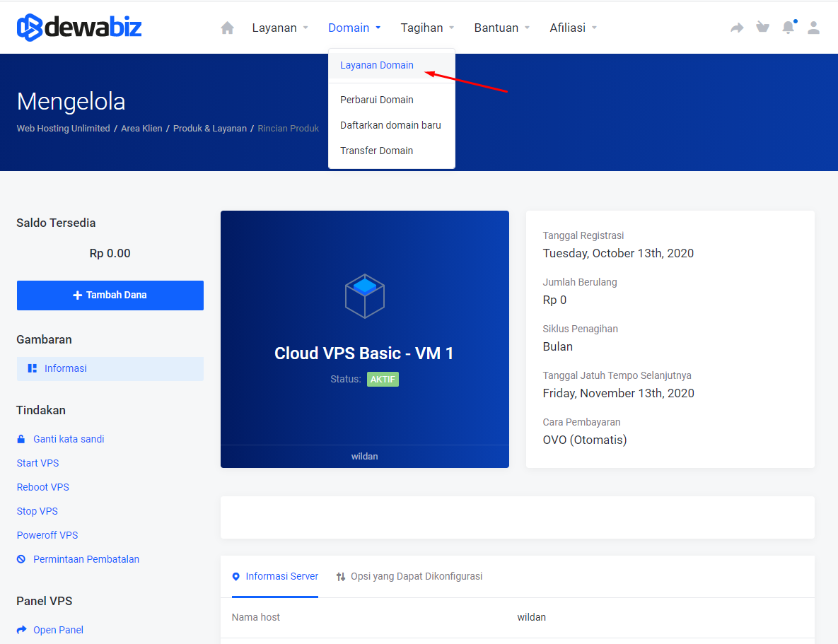Click the home icon in navbar
This screenshot has height=644, width=838.
pyautogui.click(x=227, y=28)
